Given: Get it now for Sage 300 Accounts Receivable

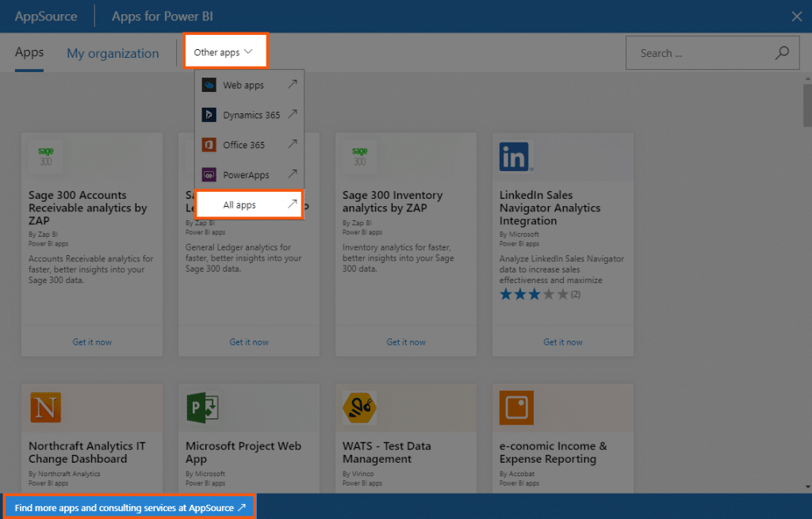Looking at the screenshot, I should pos(92,342).
